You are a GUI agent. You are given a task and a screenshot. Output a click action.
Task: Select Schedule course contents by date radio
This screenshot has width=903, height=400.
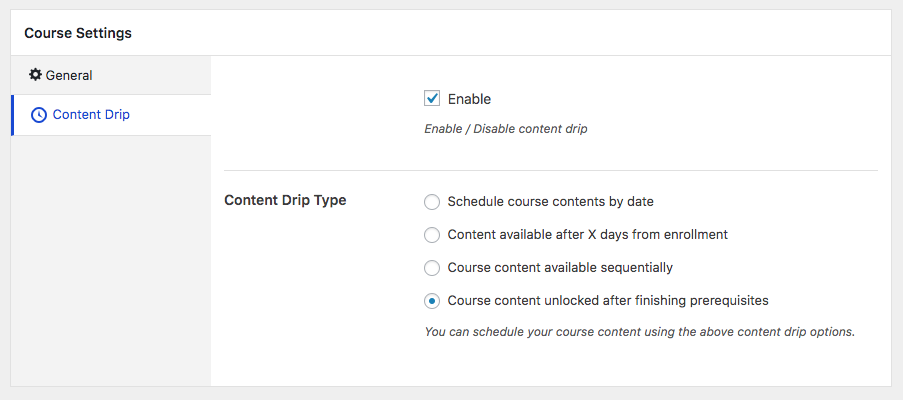tap(432, 202)
